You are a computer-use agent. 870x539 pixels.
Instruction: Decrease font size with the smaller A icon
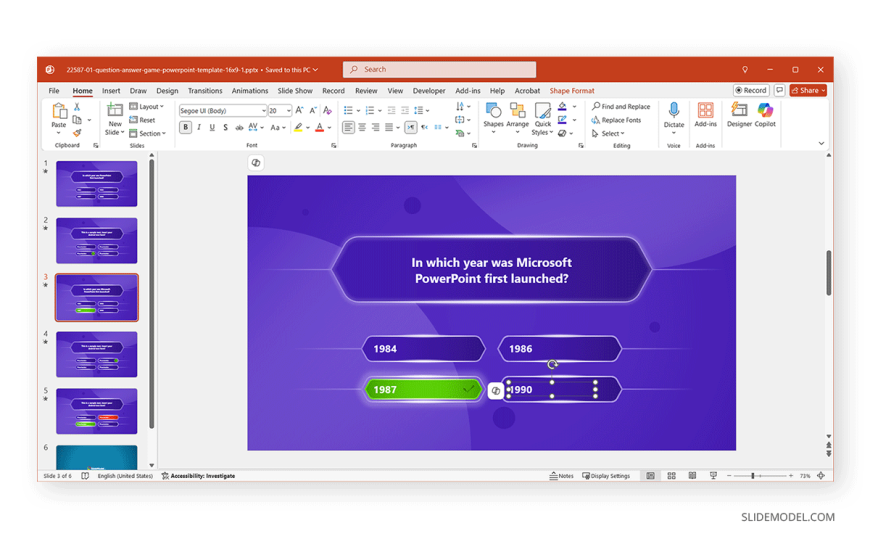[x=312, y=110]
